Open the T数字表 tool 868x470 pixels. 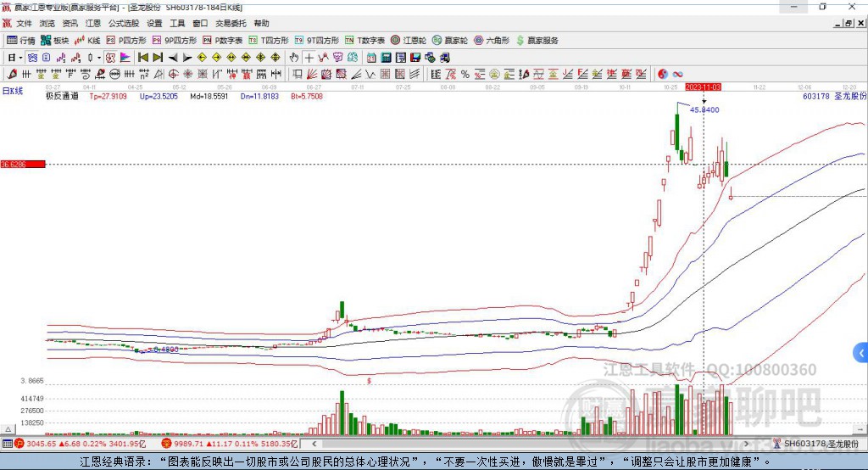click(364, 41)
